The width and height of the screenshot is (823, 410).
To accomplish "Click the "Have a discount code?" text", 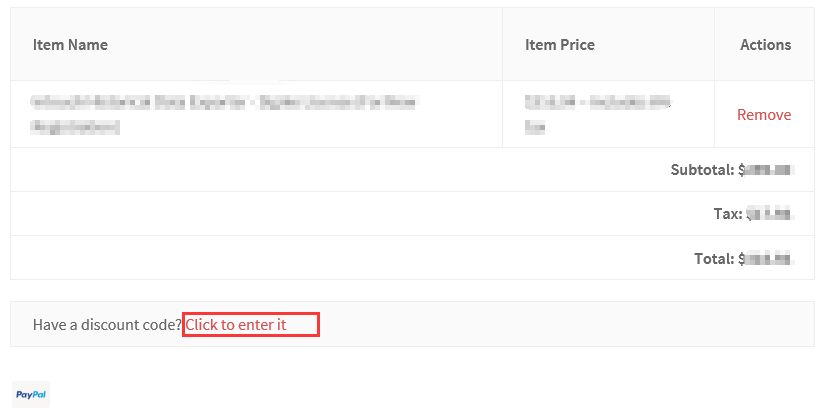I will pyautogui.click(x=107, y=324).
